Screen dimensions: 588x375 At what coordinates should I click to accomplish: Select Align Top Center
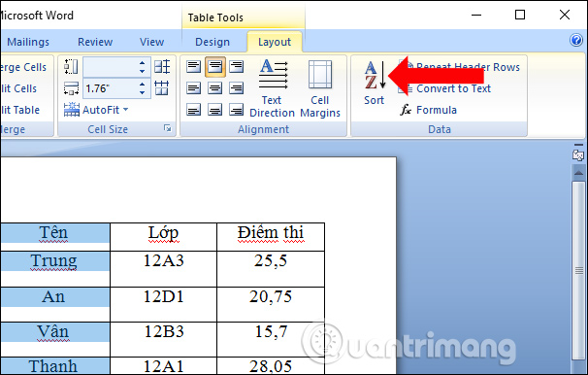point(214,67)
